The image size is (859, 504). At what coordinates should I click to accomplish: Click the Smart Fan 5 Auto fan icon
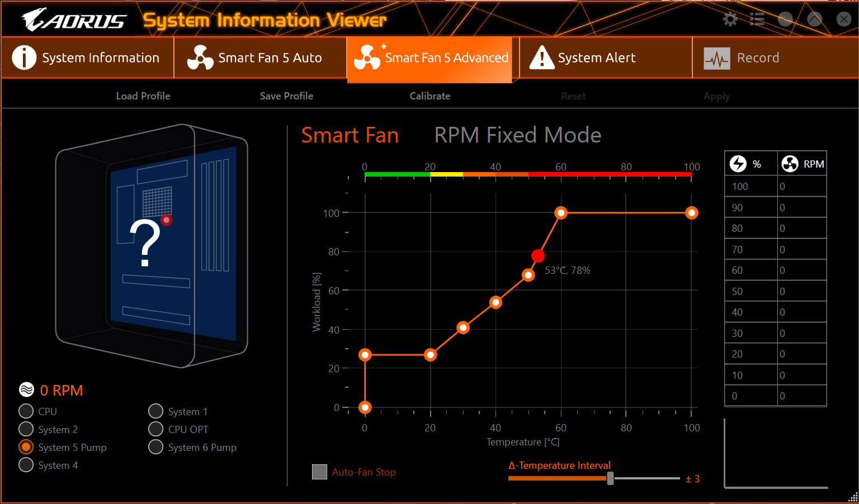[x=200, y=58]
